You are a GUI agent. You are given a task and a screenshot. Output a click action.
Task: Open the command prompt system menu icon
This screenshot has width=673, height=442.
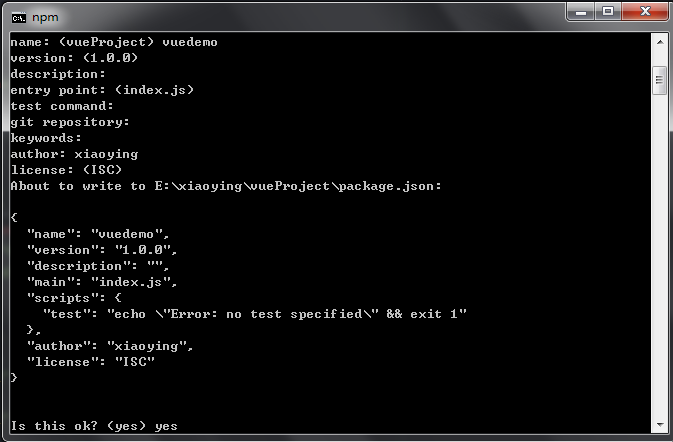pyautogui.click(x=18, y=18)
